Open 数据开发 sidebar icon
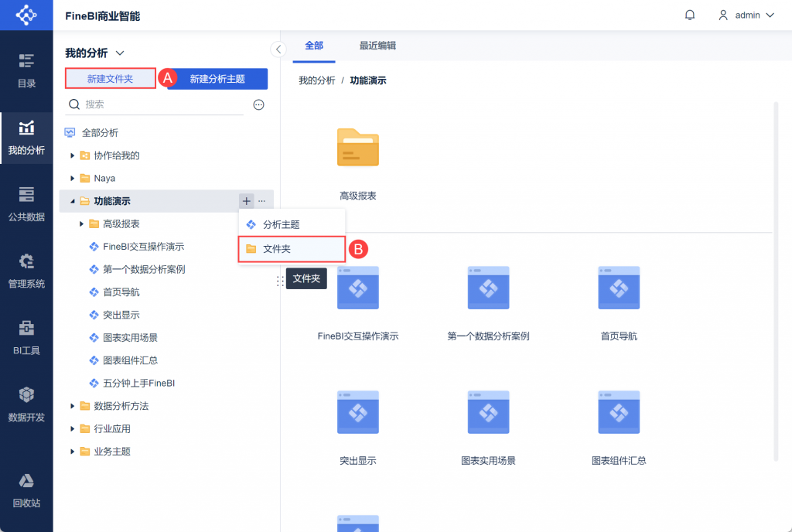 26,404
